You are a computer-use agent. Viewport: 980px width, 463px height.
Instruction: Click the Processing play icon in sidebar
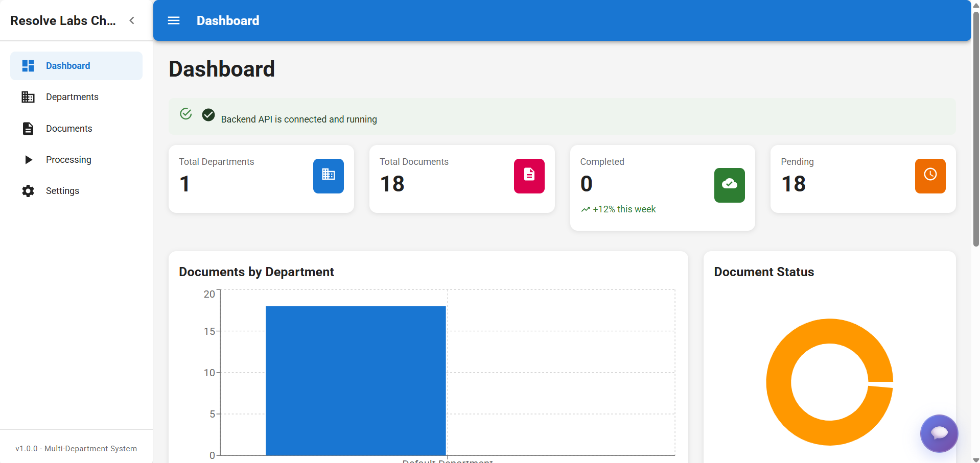point(28,159)
